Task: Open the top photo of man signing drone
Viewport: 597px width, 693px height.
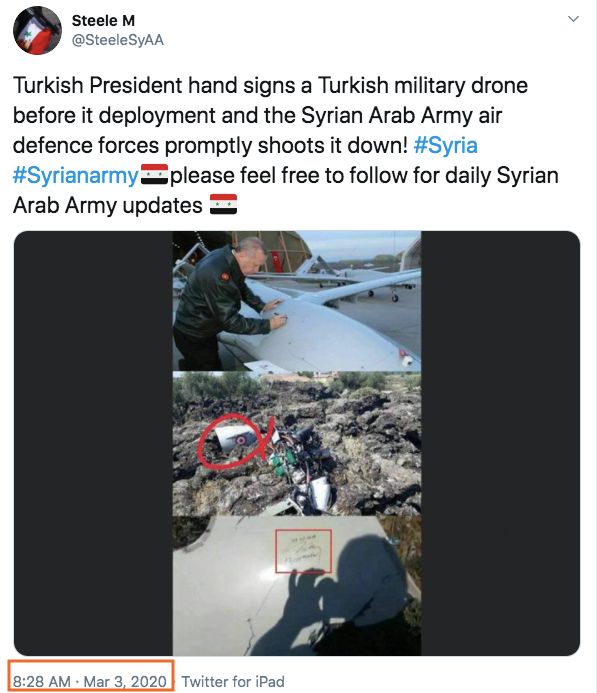Action: 297,301
